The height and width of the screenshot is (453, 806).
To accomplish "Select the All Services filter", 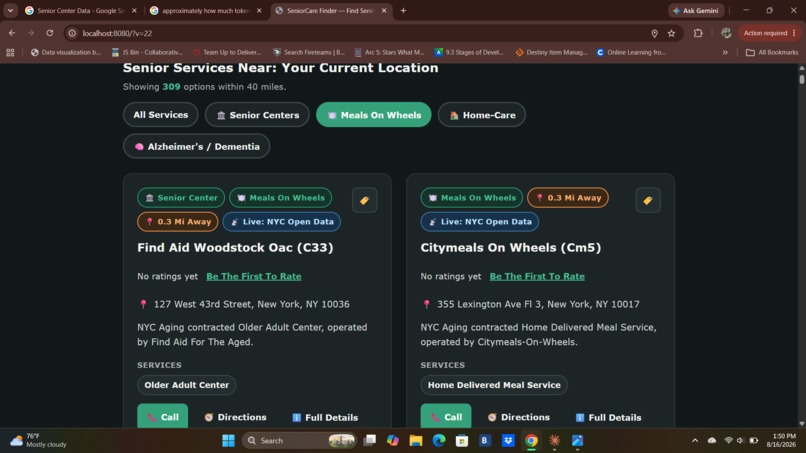I will (160, 115).
